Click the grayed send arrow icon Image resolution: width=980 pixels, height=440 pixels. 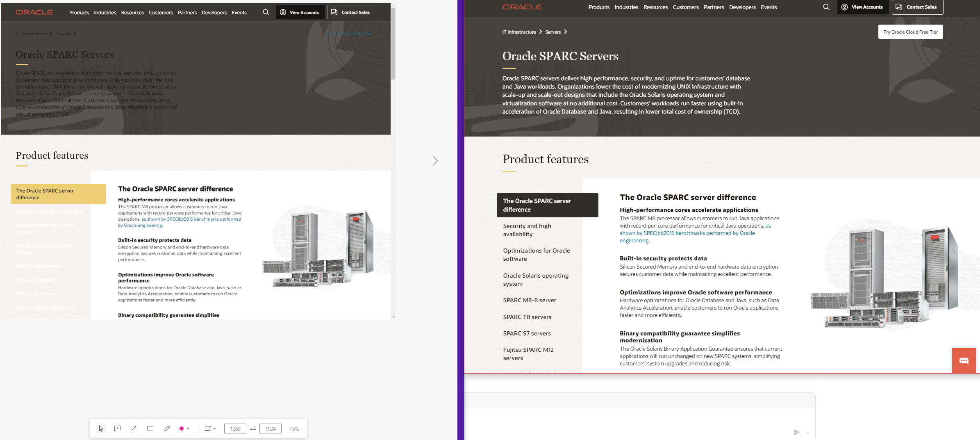pyautogui.click(x=796, y=432)
